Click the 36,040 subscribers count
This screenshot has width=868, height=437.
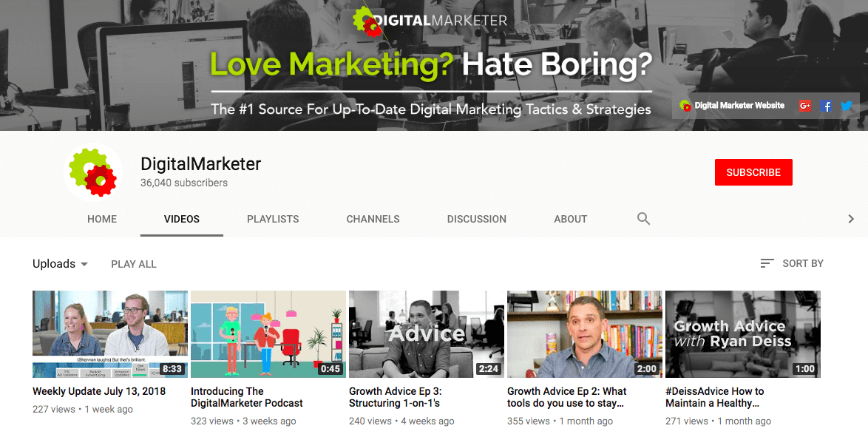[184, 183]
